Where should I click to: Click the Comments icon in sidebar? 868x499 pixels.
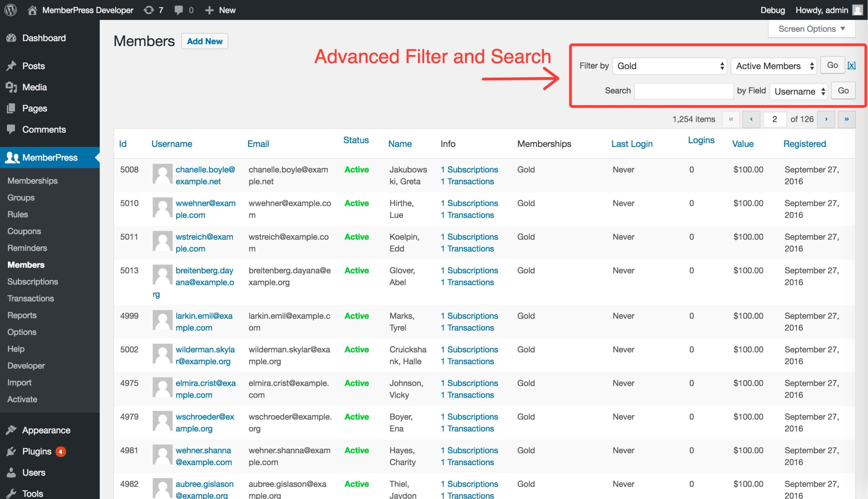pos(11,129)
